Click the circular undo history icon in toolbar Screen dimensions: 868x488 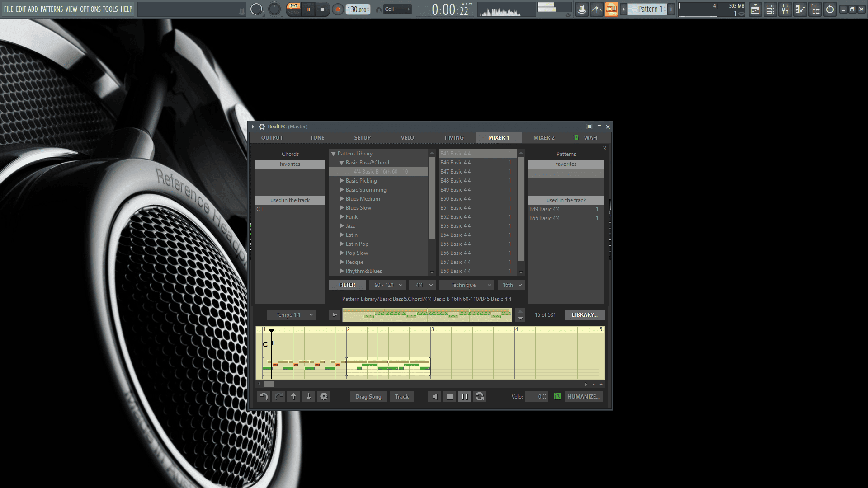[x=830, y=9]
